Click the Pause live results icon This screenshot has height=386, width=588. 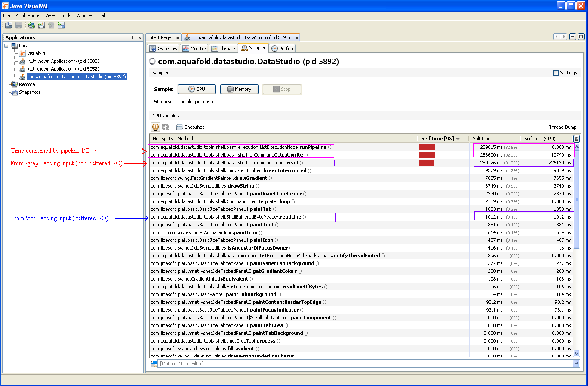tap(155, 127)
